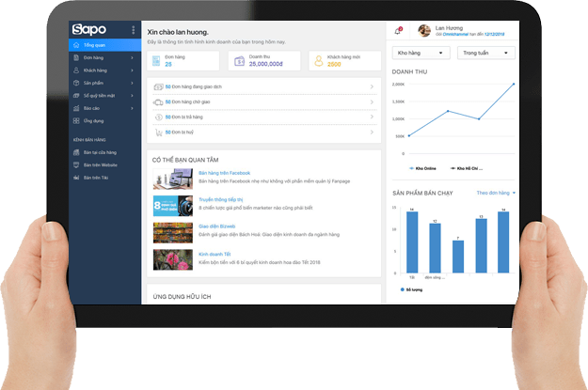Open the Bán hàng trên Facebook article link
This screenshot has height=390, width=588.
pos(224,173)
